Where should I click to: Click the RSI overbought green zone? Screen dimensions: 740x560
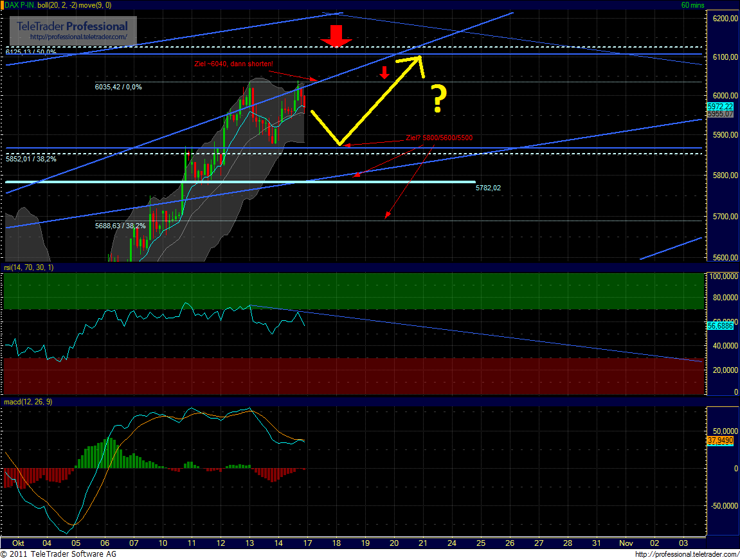pyautogui.click(x=354, y=291)
